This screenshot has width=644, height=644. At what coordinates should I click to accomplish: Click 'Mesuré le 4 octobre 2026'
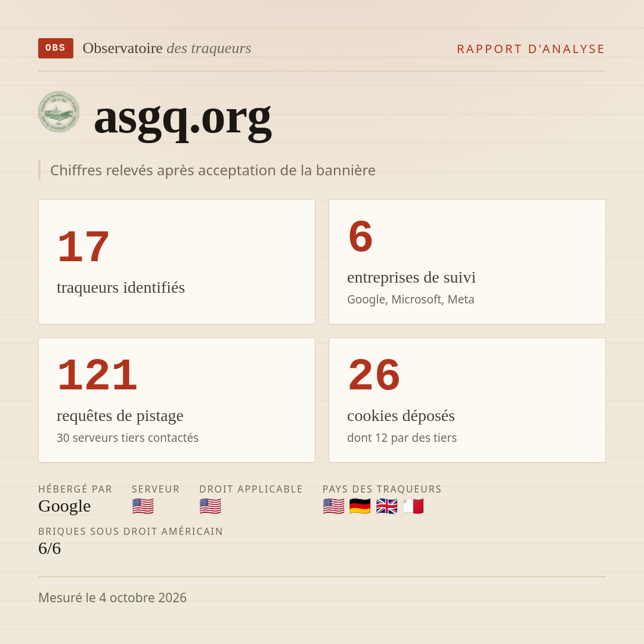tap(113, 597)
